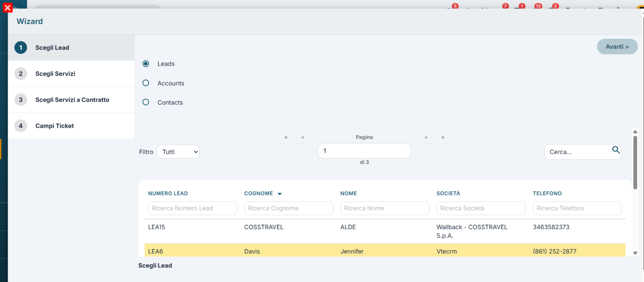Open step 1 Scegli Lead

point(71,48)
